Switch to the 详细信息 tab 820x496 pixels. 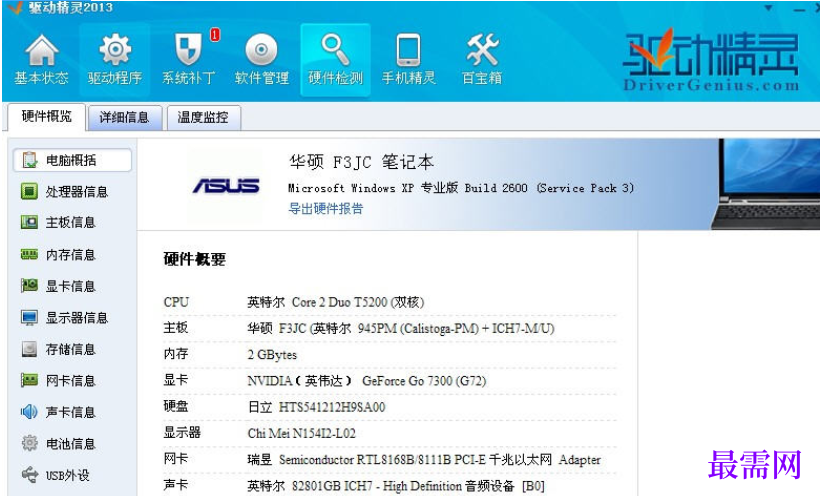tap(124, 117)
